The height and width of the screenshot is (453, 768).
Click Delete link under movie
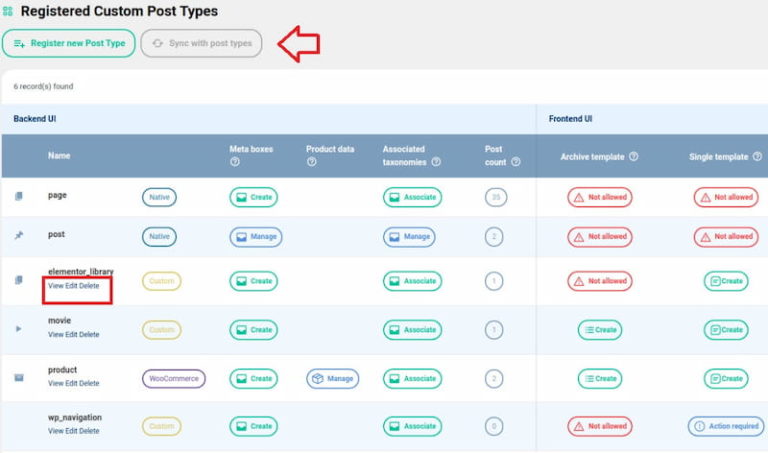pos(89,334)
